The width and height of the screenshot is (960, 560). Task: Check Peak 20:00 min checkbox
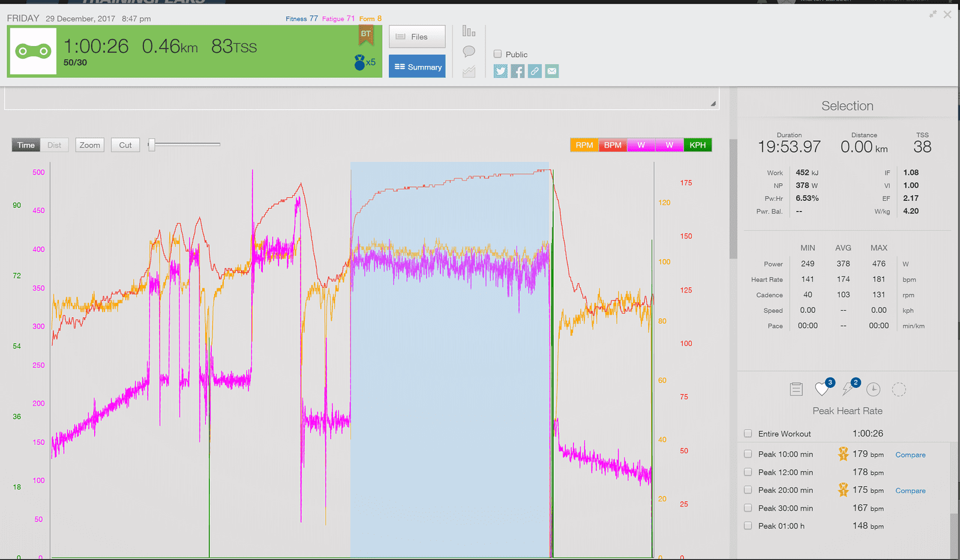point(748,490)
